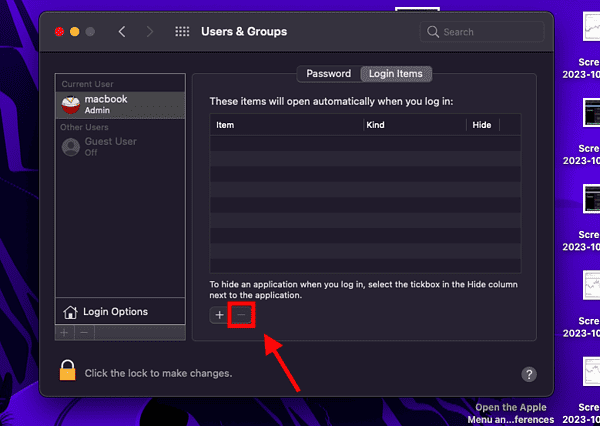This screenshot has height=426, width=600.
Task: Click the remove user minus button in sidebar
Action: [84, 331]
